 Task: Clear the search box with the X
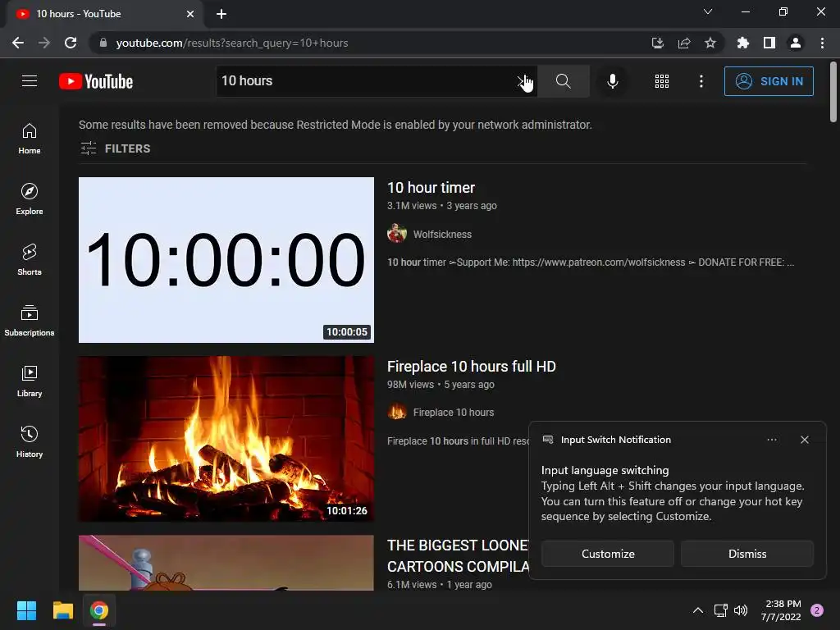pos(522,81)
